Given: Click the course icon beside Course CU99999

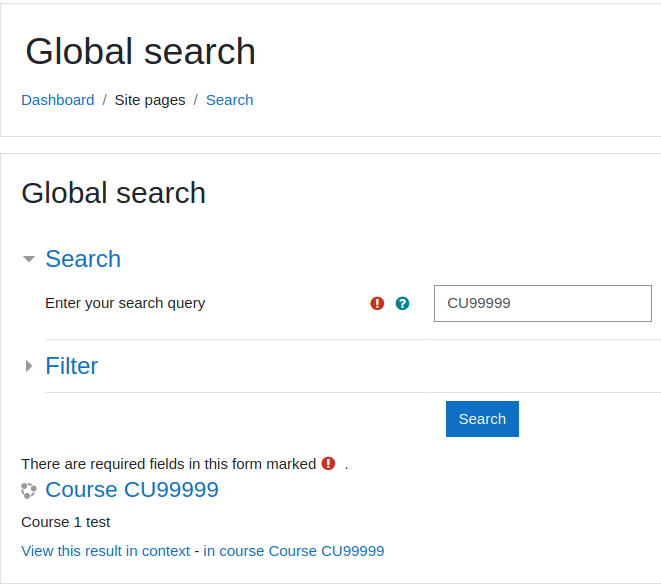Looking at the screenshot, I should (29, 490).
